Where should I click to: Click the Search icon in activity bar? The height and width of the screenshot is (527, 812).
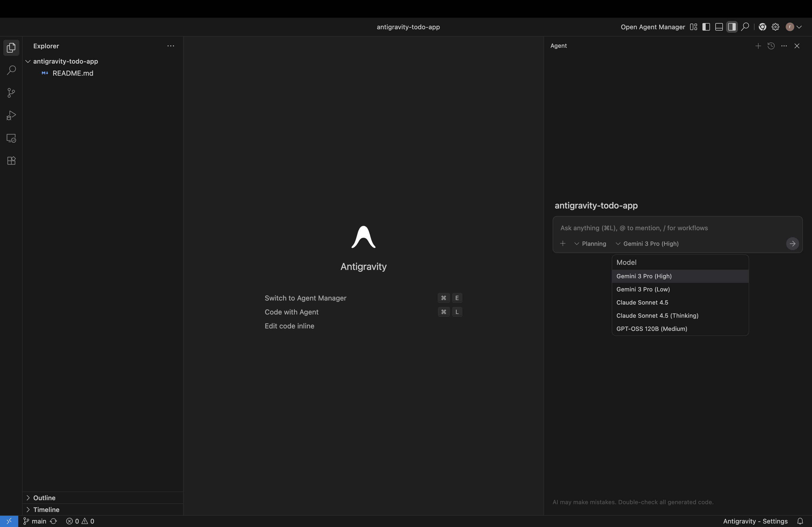(x=11, y=70)
